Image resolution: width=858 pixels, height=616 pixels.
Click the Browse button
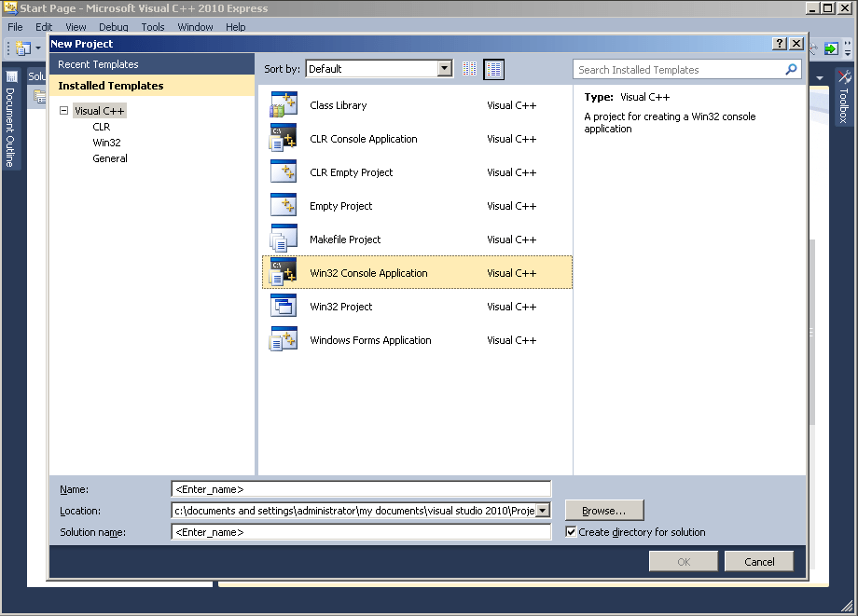[x=604, y=510]
